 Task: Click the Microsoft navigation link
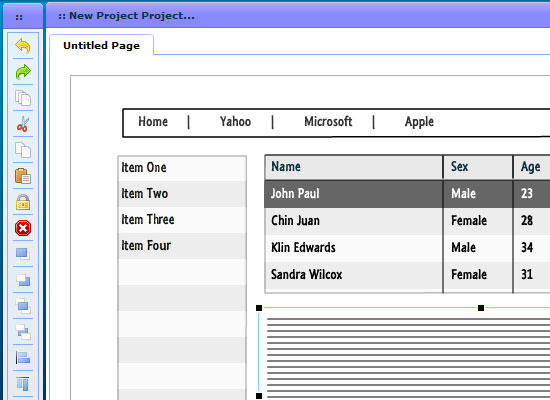coord(328,122)
